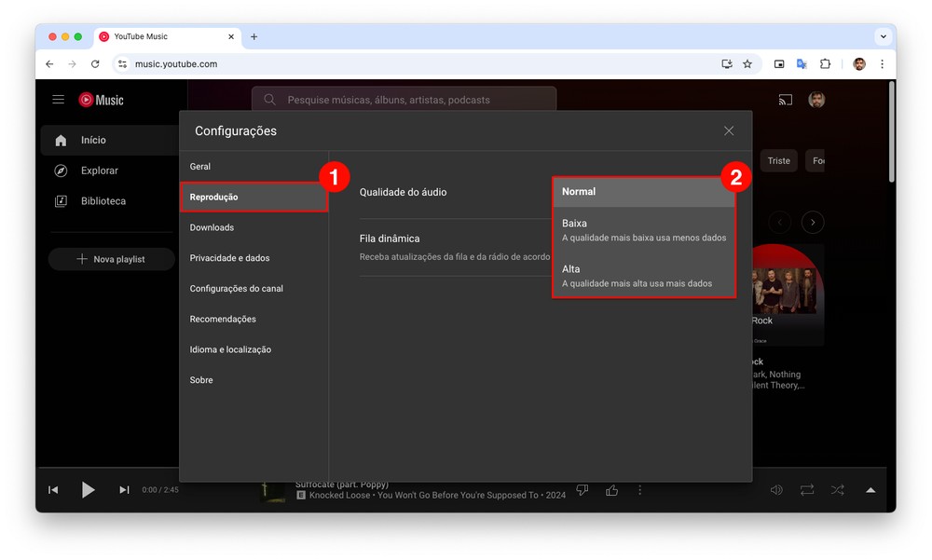932x560 pixels.
Task: Switch to Privacidade e dados section
Action: [x=229, y=258]
